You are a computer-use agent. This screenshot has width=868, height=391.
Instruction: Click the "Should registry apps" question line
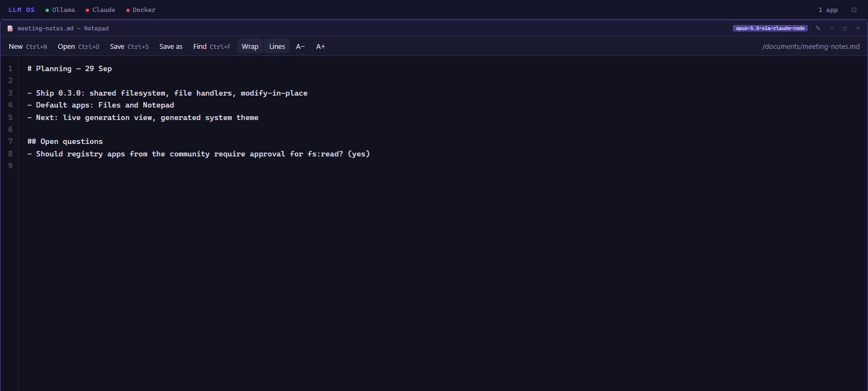coord(199,154)
